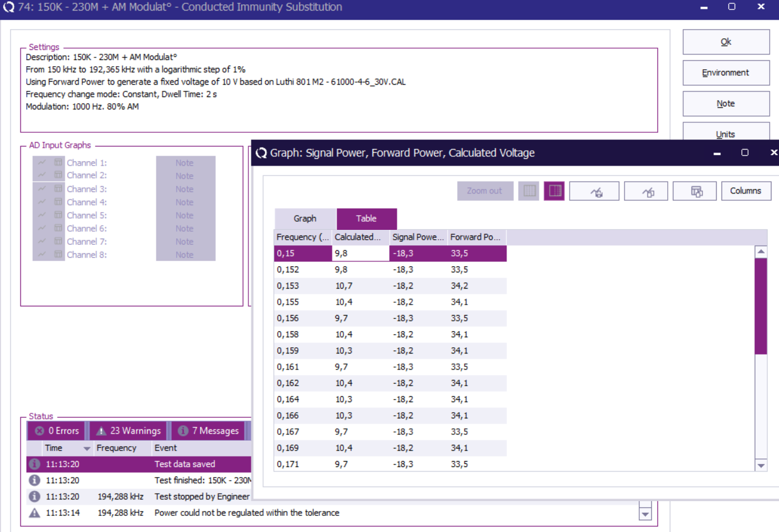Open the Environment button

tap(726, 73)
